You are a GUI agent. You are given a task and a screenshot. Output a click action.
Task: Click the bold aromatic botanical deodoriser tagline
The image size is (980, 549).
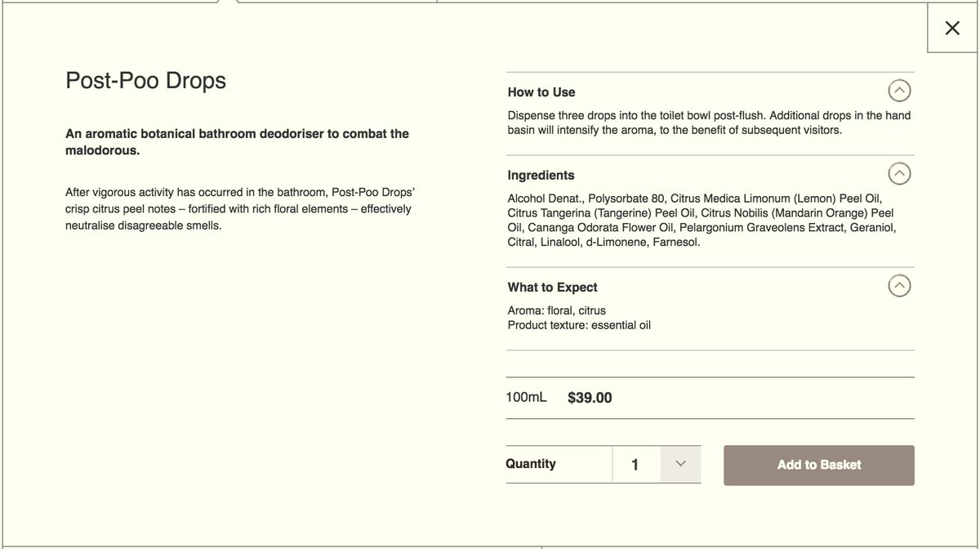click(237, 142)
